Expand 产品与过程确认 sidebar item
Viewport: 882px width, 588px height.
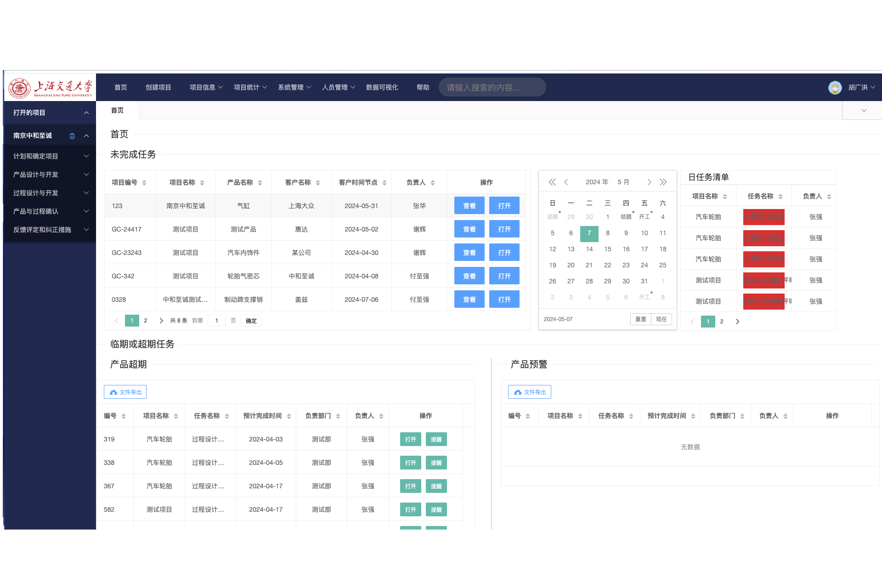50,211
